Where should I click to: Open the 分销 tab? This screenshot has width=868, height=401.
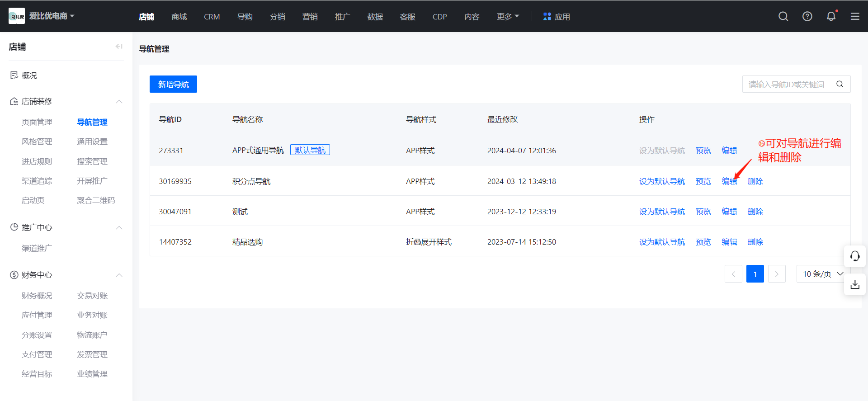pyautogui.click(x=277, y=17)
